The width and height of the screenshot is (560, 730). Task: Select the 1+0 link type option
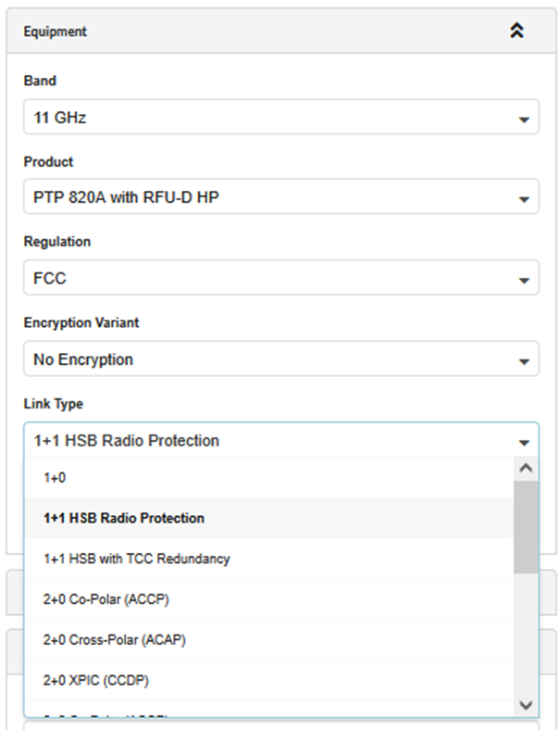pyautogui.click(x=268, y=478)
